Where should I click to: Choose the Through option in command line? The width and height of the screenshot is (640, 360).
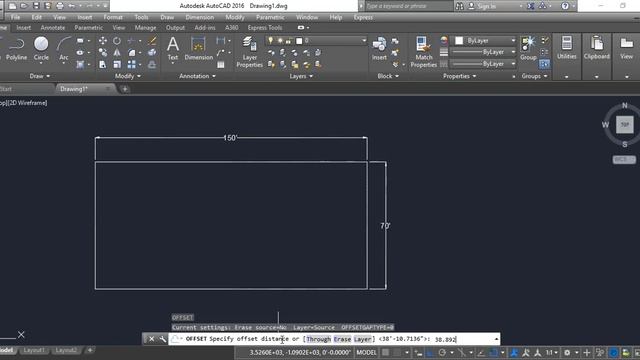coord(318,339)
